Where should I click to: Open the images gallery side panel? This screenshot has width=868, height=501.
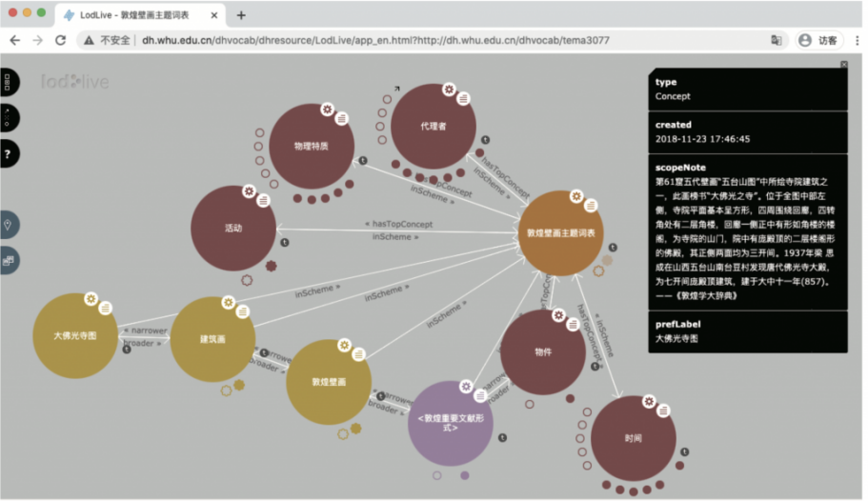coord(8,259)
